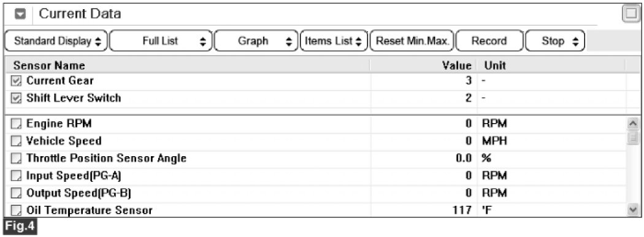Enable the Vehicle Speed checkbox
The width and height of the screenshot is (644, 237).
[x=16, y=141]
